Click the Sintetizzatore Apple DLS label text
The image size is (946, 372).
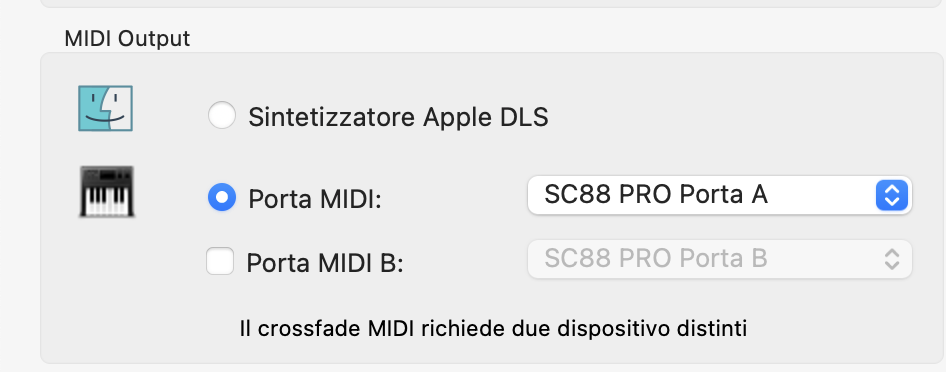pos(398,117)
